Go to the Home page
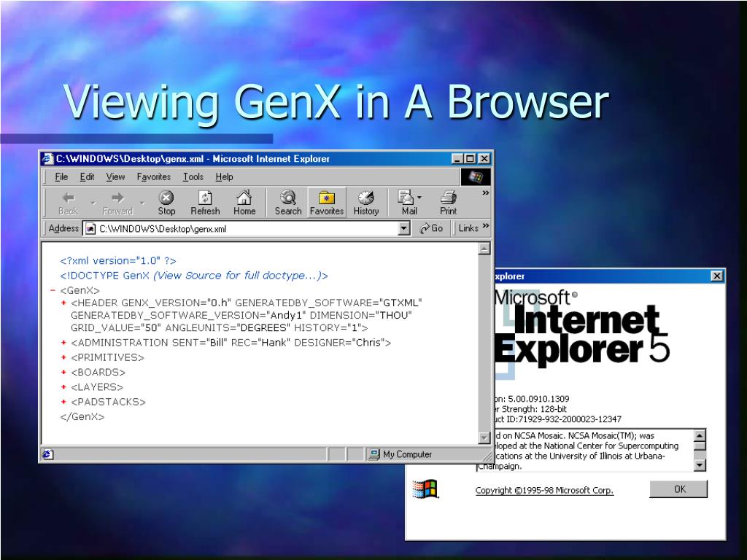 (x=244, y=203)
